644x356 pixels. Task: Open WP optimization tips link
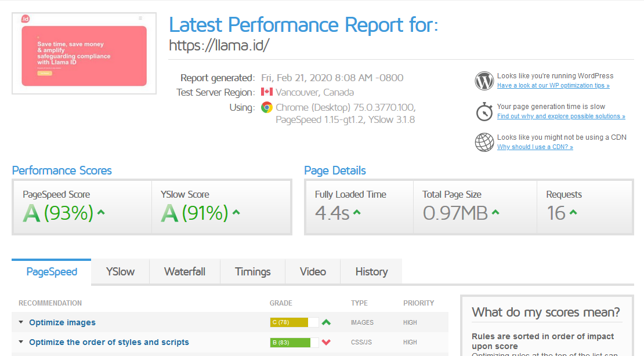[x=553, y=86]
